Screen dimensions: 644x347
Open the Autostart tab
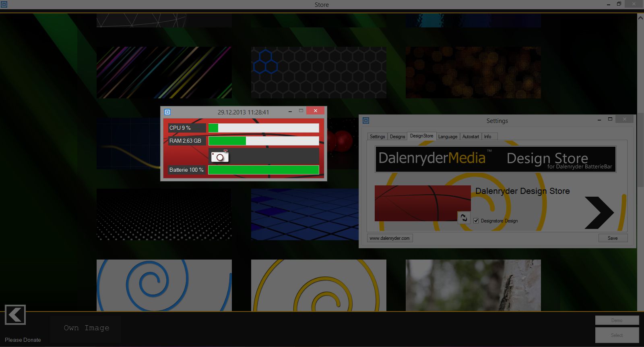(471, 137)
